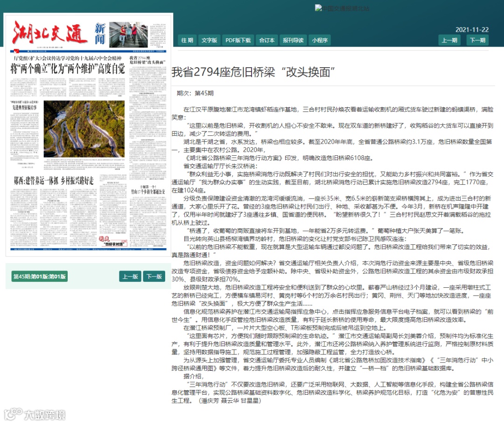Open the 往期 past issues menu
The height and width of the screenshot is (424, 504).
coord(187,40)
